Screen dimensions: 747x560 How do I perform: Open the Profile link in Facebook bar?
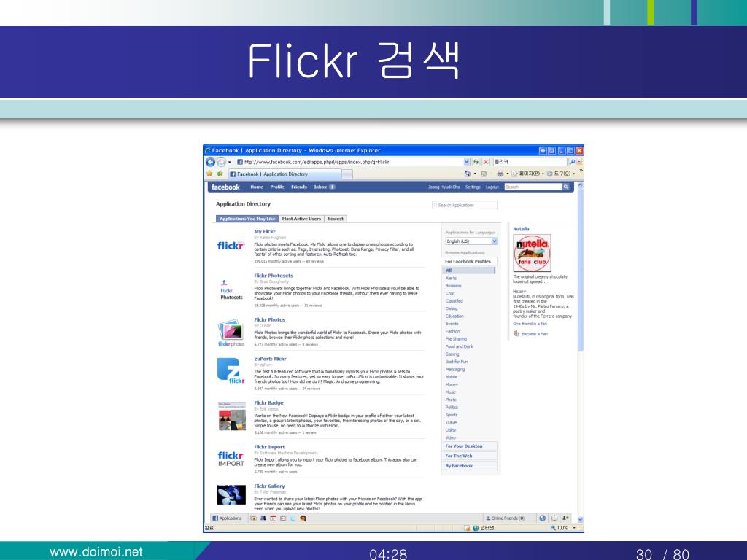[277, 187]
